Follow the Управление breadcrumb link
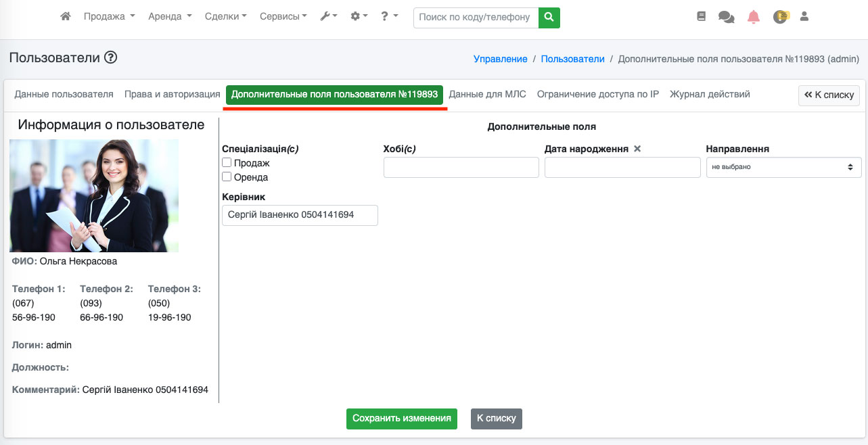Image resolution: width=868 pixels, height=445 pixels. 501,59
